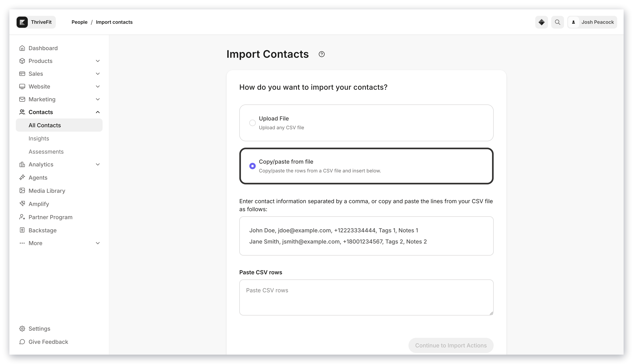Go to All Contacts
This screenshot has width=633, height=364.
click(59, 125)
